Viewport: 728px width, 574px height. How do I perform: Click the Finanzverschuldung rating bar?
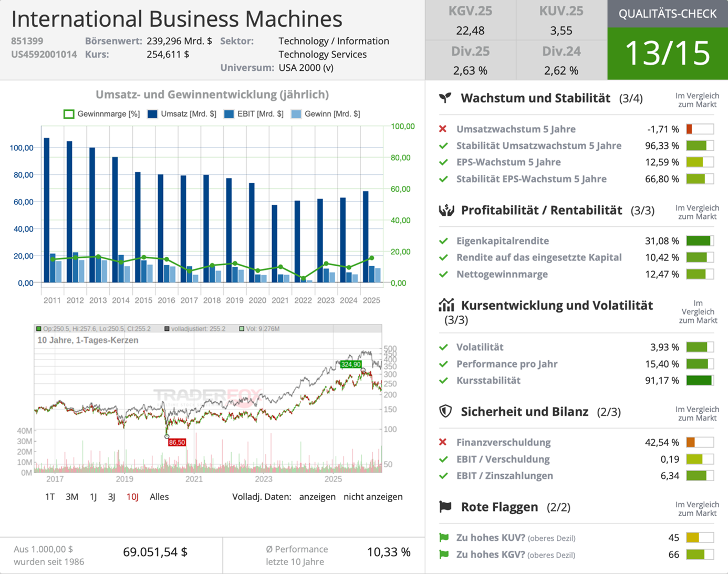700,442
